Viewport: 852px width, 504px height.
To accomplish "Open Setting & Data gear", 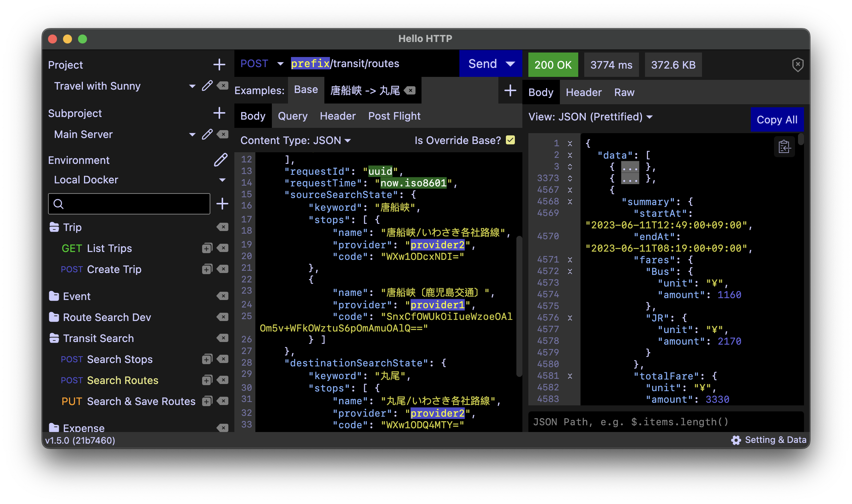I will 736,440.
